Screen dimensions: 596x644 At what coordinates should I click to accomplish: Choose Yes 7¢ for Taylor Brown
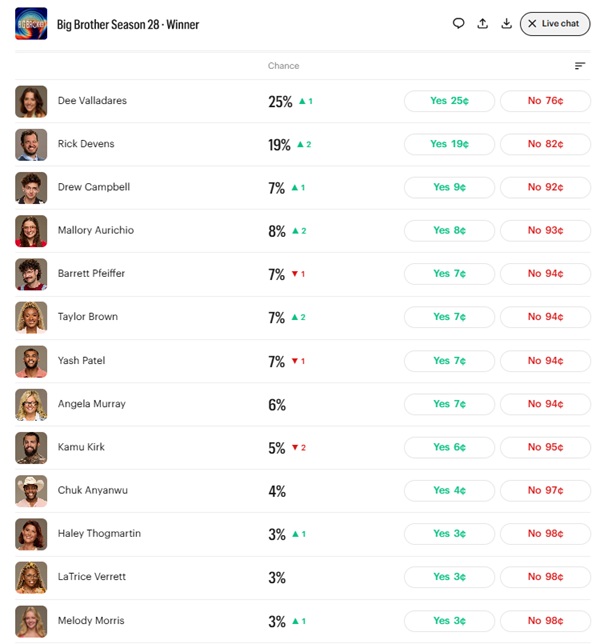coord(449,317)
